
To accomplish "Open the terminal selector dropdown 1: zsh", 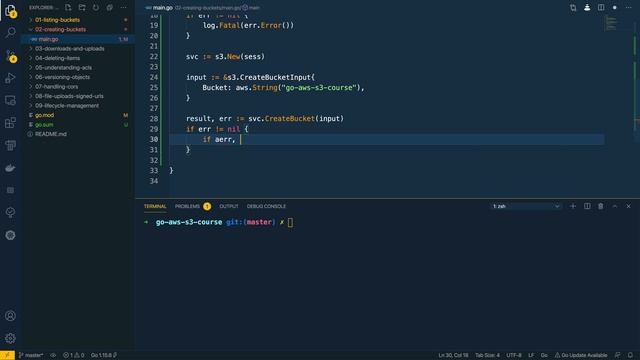I will (526, 206).
